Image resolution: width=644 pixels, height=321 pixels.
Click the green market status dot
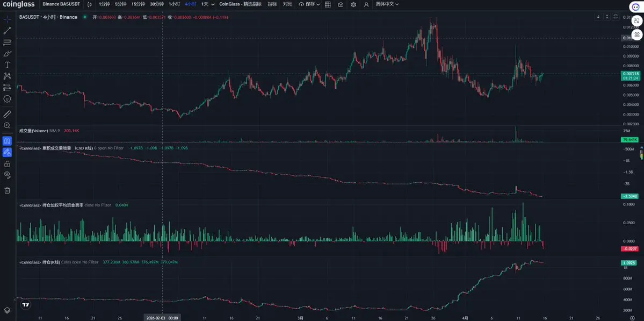pos(85,17)
